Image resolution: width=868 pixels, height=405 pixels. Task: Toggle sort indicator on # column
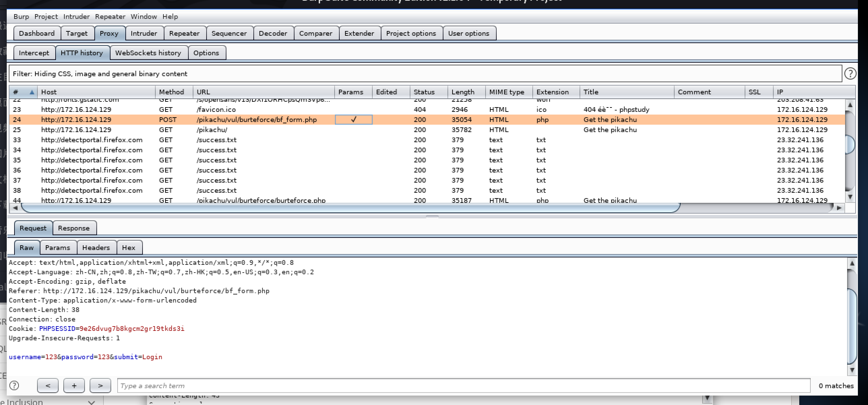coord(32,92)
